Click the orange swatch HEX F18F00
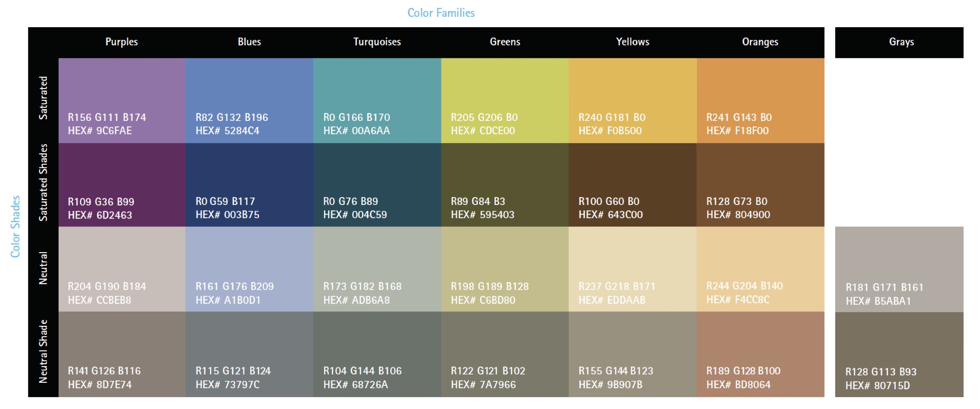The width and height of the screenshot is (980, 409). (x=760, y=100)
